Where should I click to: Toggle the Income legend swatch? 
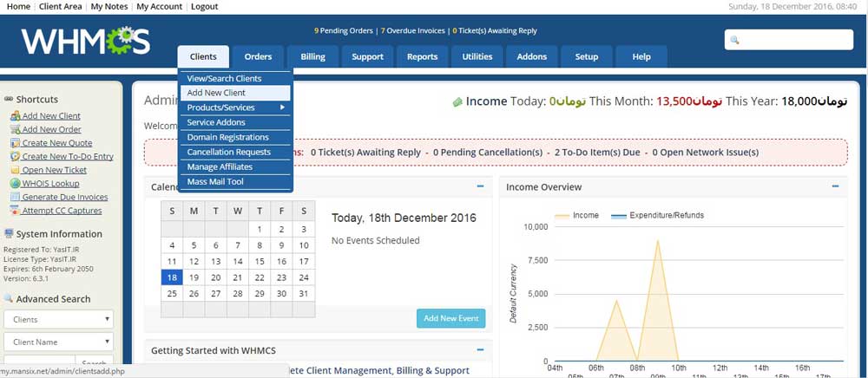562,216
